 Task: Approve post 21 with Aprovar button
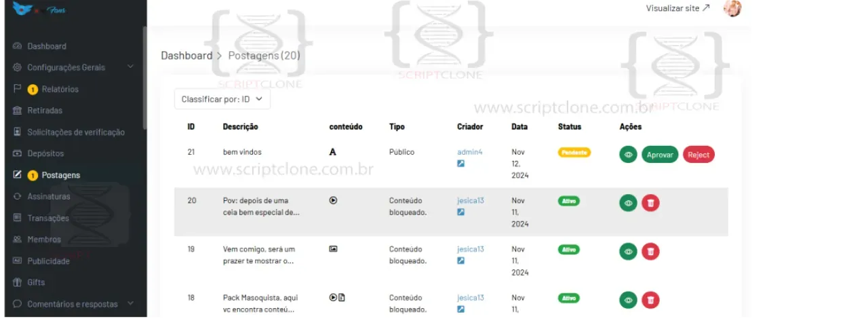pyautogui.click(x=660, y=155)
